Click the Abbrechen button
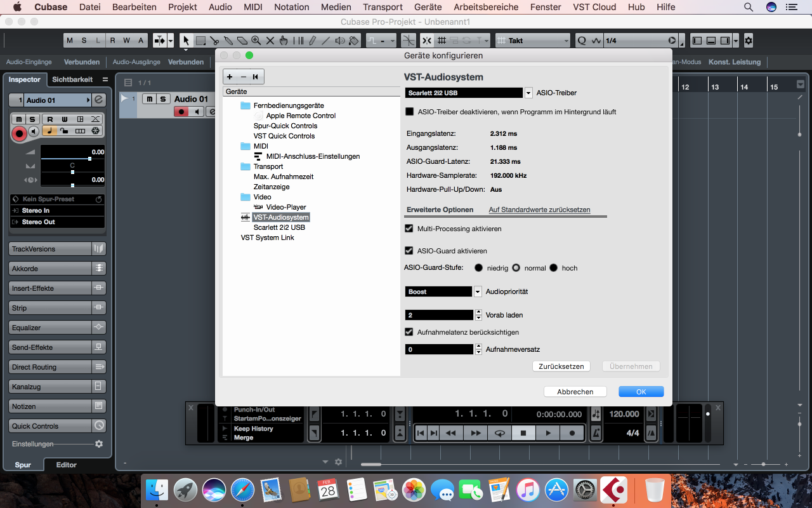Viewport: 812px width, 508px height. (x=575, y=392)
